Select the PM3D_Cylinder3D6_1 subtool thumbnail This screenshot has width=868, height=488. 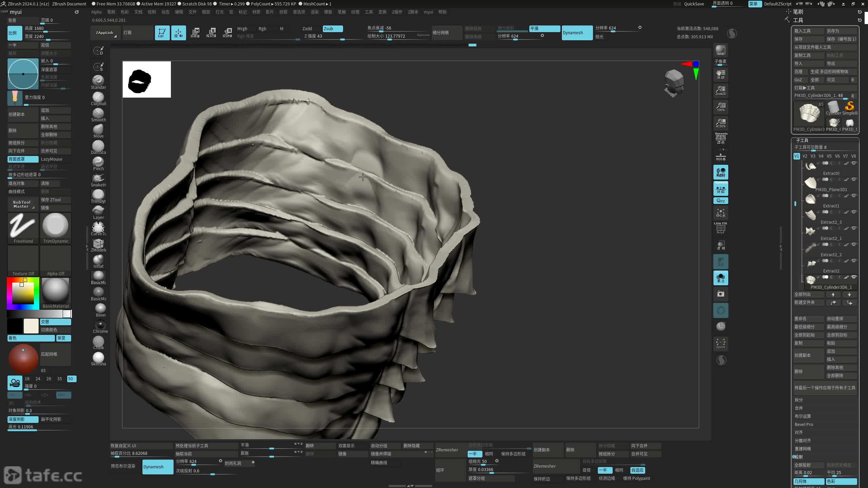[811, 279]
